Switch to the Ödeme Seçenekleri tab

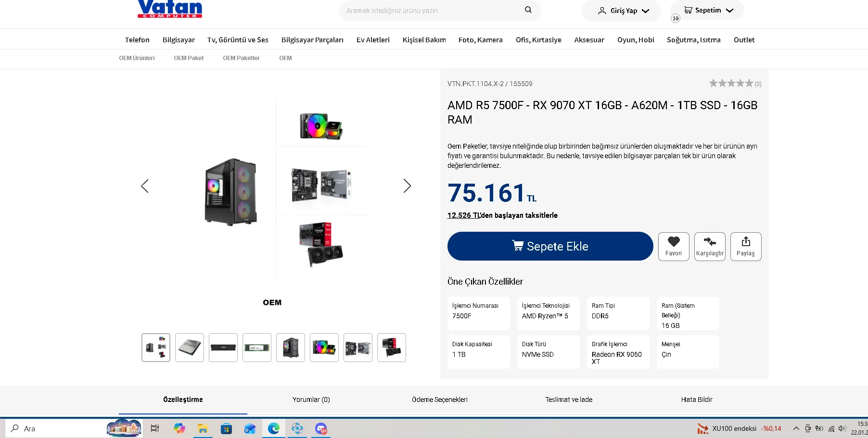point(440,400)
